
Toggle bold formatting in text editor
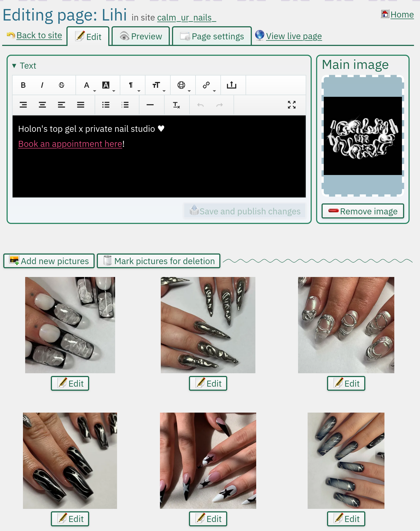coord(23,85)
